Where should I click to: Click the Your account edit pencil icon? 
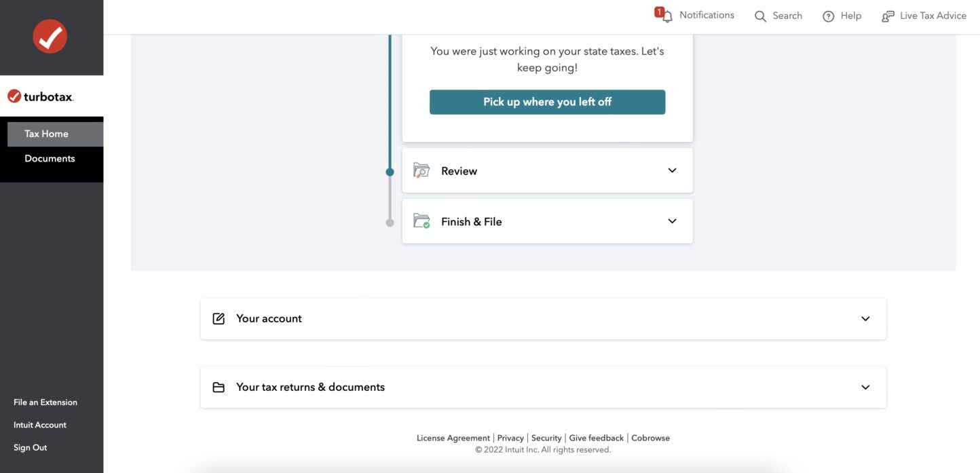tap(218, 318)
